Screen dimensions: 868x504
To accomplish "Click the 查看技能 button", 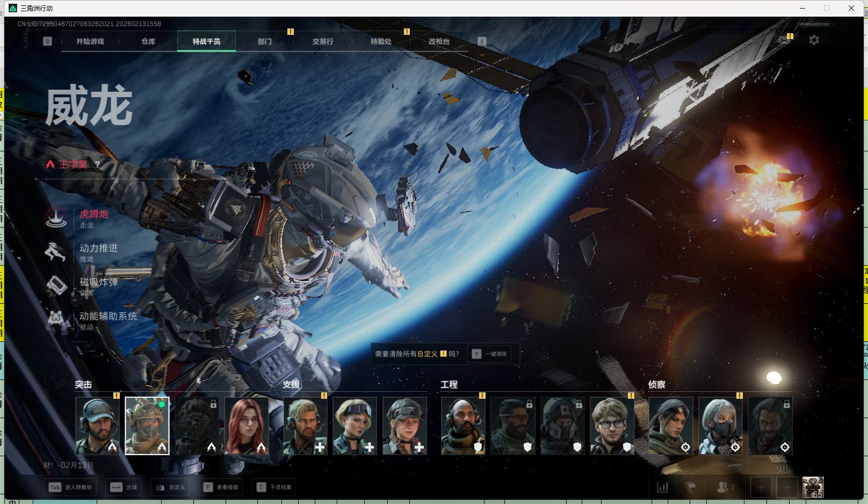I will [221, 487].
